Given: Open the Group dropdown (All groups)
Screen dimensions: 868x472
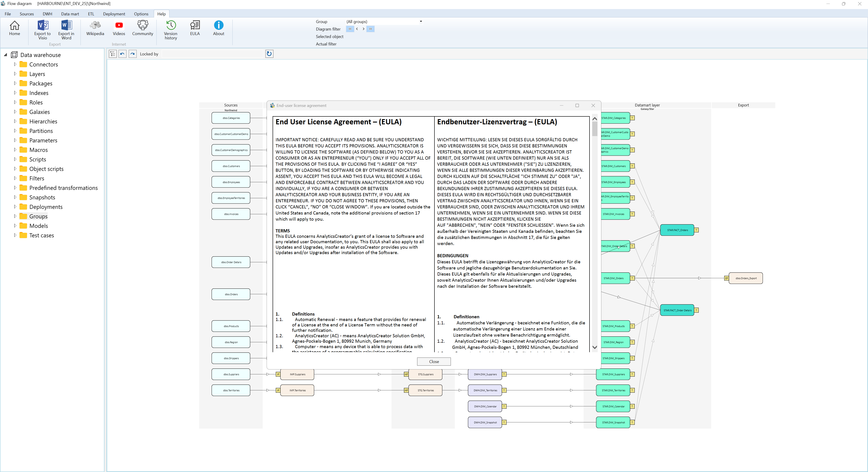Looking at the screenshot, I should click(421, 21).
